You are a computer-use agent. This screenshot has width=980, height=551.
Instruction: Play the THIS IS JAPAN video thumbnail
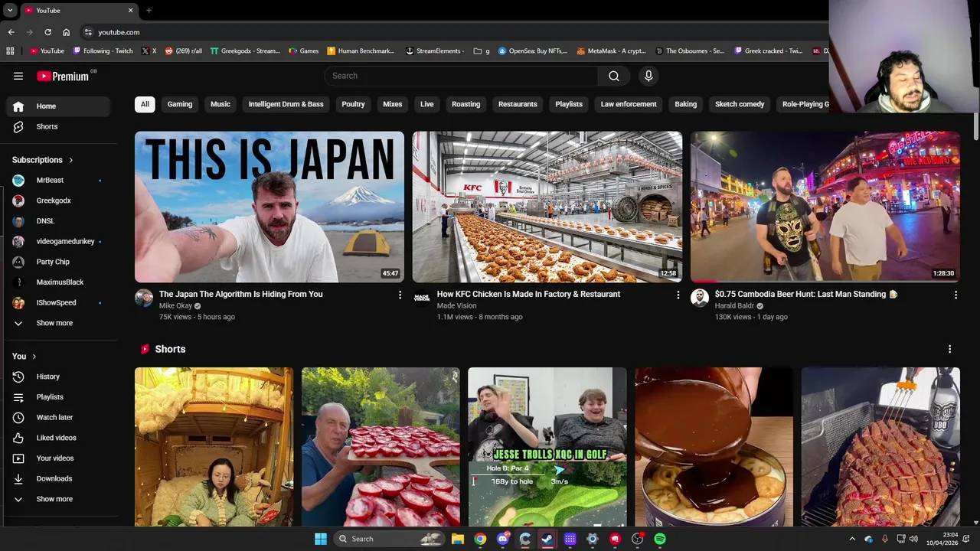[x=269, y=207]
